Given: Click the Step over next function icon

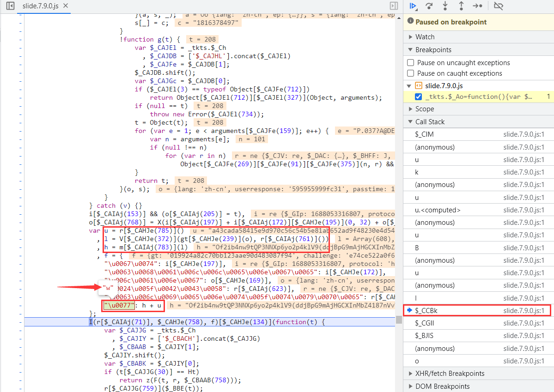Looking at the screenshot, I should tap(429, 6).
